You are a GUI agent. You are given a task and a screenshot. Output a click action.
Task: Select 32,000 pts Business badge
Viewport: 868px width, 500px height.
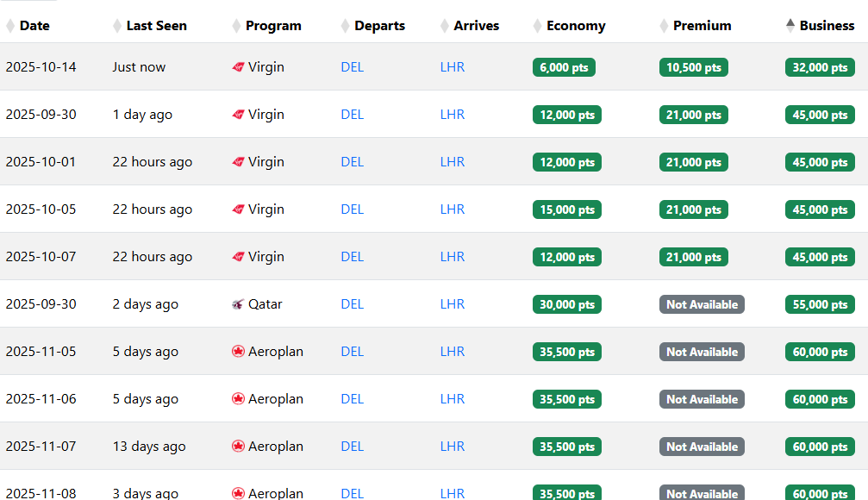[820, 67]
